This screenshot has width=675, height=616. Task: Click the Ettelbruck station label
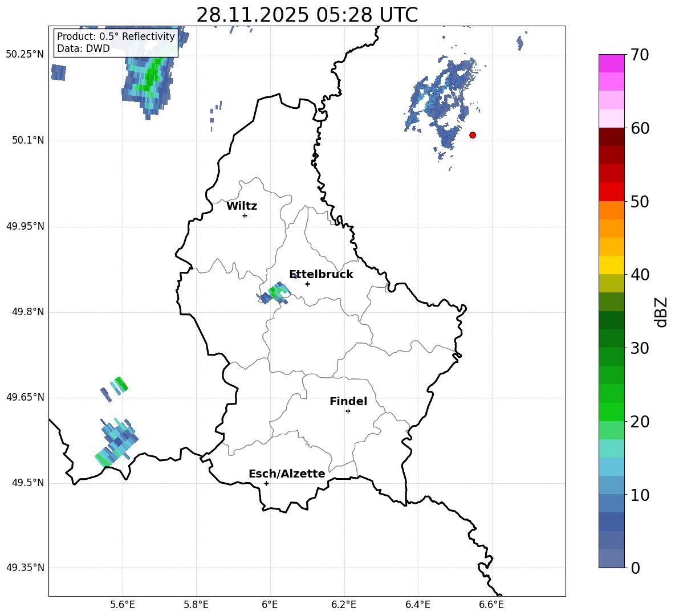(x=321, y=275)
